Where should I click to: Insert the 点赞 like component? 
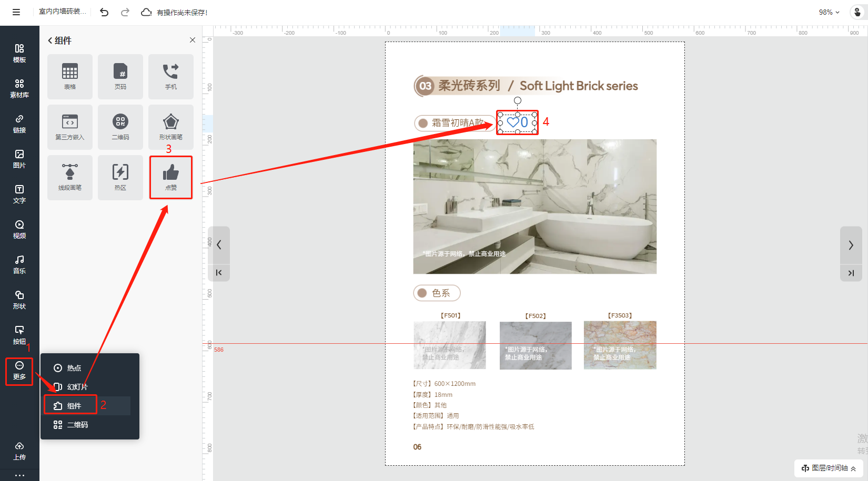pos(171,177)
